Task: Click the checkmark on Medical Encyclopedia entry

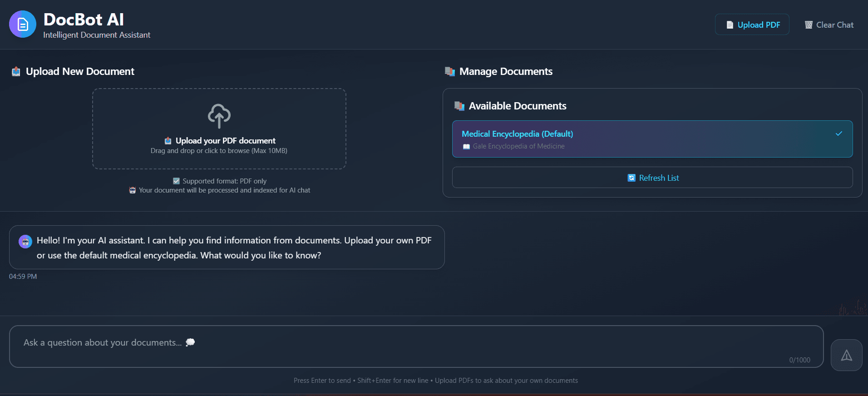Action: pos(838,134)
